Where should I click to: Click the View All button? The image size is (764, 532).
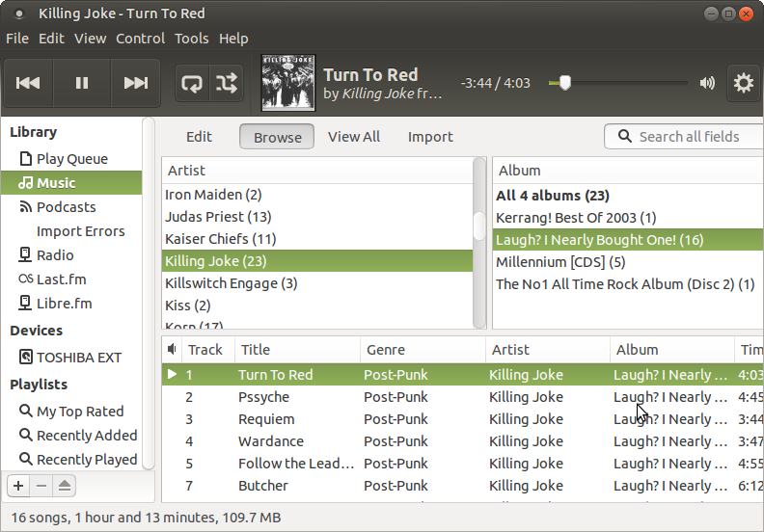(354, 137)
